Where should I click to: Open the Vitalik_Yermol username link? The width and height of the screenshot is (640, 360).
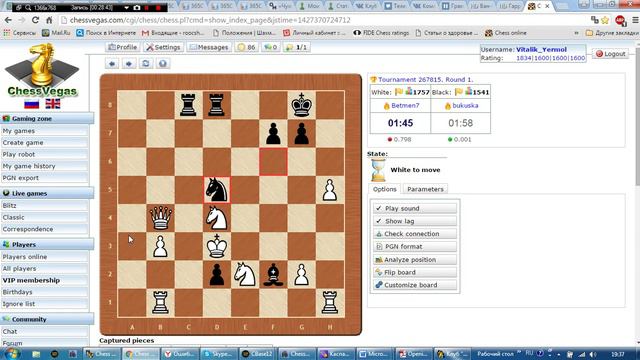[x=541, y=49]
